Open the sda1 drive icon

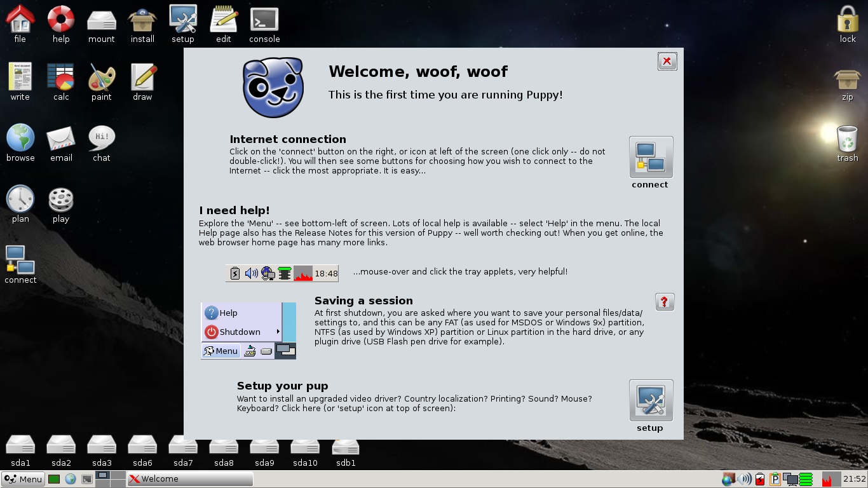[x=20, y=445]
